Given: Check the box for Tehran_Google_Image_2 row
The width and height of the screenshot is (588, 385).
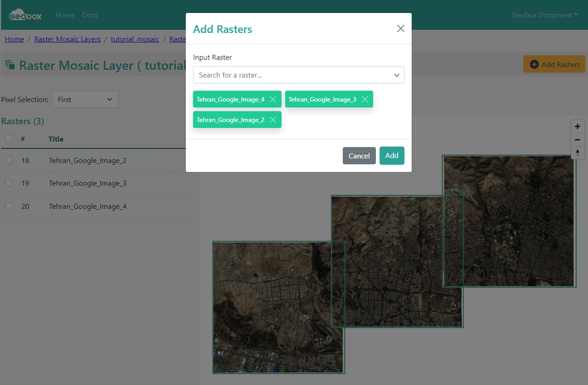Looking at the screenshot, I should coord(9,160).
